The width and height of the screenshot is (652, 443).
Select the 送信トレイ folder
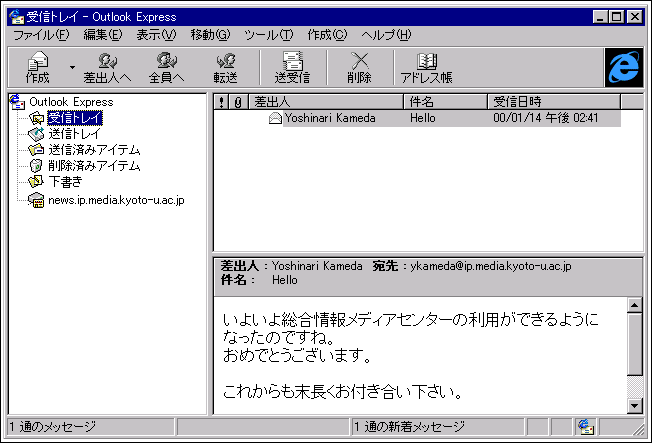74,134
